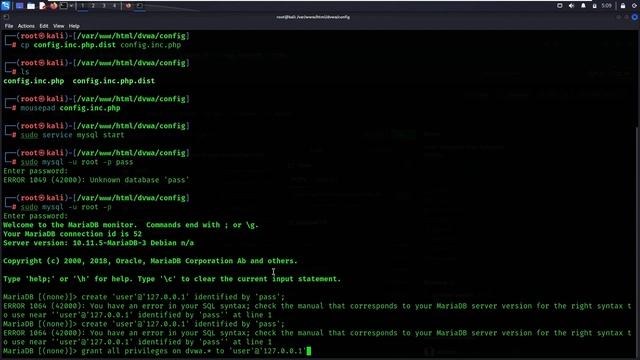Screen dimensions: 640x360
Task: Open the Kali applications menu
Action: coord(5,6)
